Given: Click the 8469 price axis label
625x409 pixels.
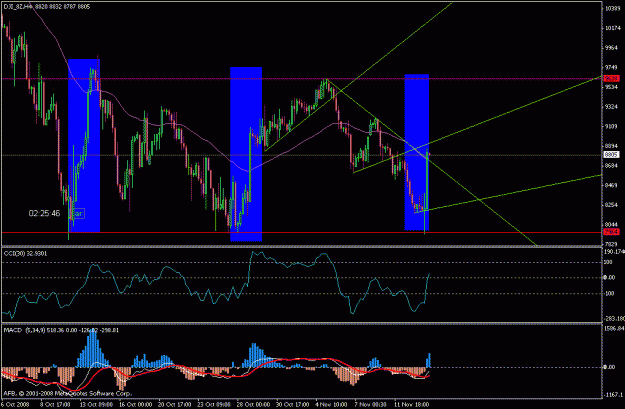Looking at the screenshot, I should click(x=611, y=185).
